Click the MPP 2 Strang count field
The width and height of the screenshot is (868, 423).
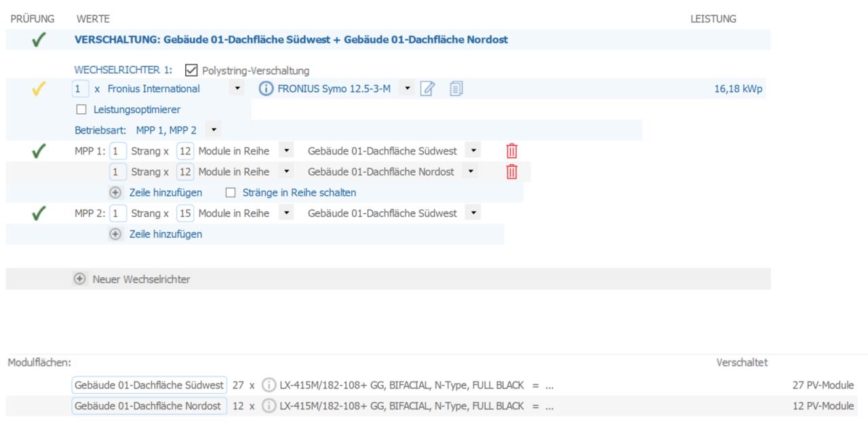click(x=118, y=214)
